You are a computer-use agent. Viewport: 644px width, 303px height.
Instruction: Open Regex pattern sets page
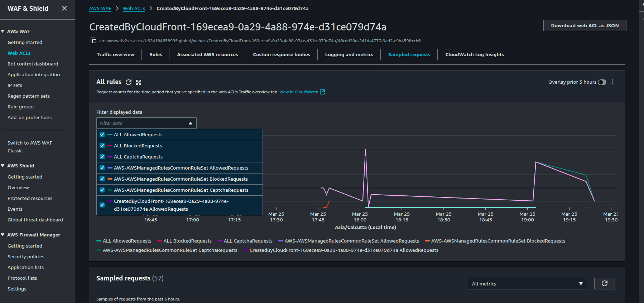pyautogui.click(x=29, y=96)
